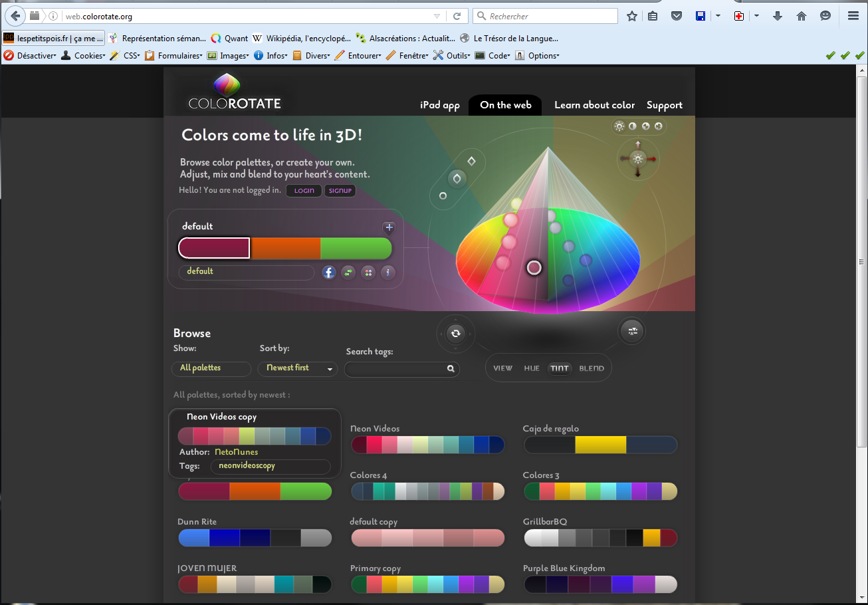Select the BLEND mode option
This screenshot has height=605, width=868.
(x=592, y=368)
